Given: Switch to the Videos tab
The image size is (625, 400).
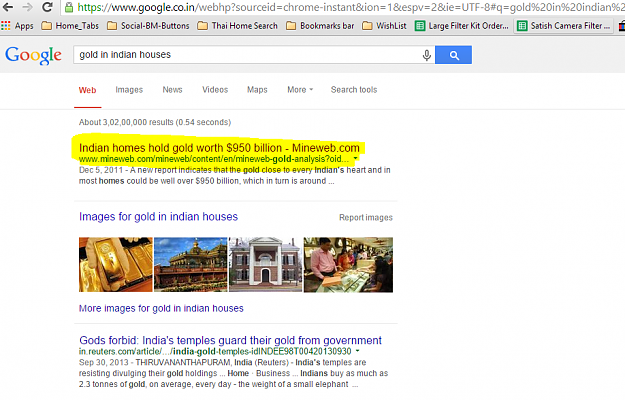Looking at the screenshot, I should (215, 90).
